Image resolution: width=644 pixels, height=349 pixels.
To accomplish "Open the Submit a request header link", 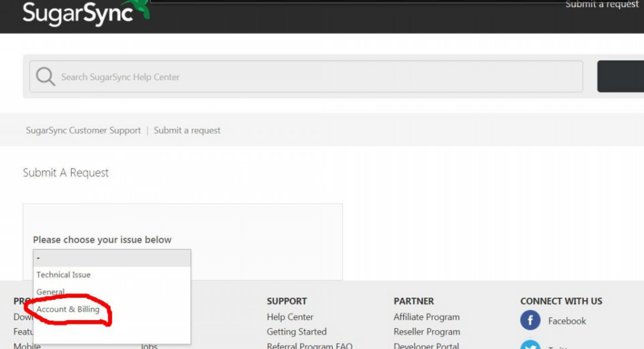I will pyautogui.click(x=602, y=5).
